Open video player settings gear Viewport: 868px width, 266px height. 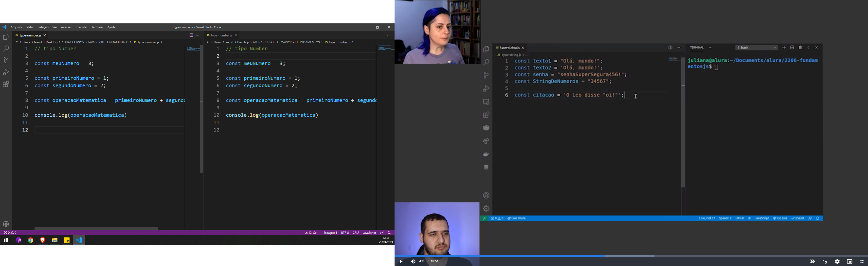(837, 261)
